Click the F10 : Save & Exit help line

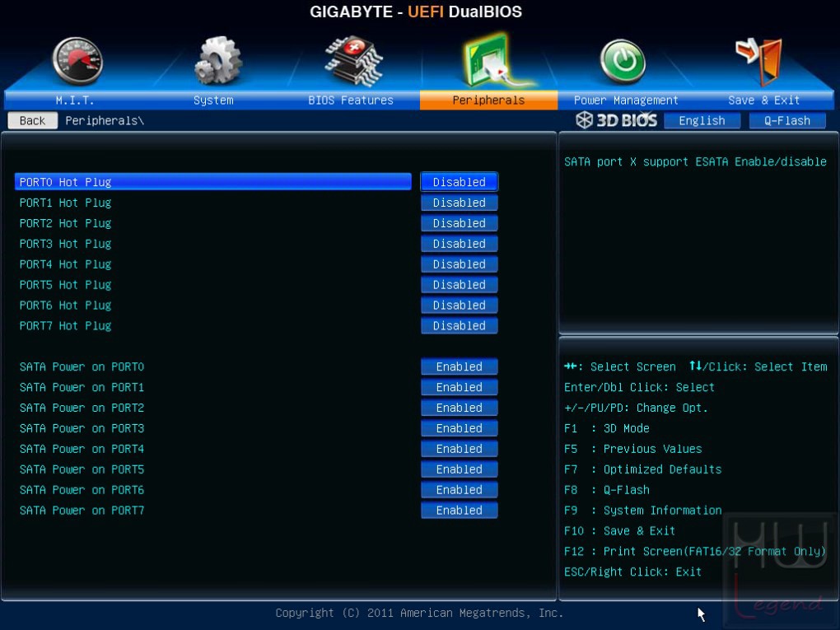click(x=620, y=531)
